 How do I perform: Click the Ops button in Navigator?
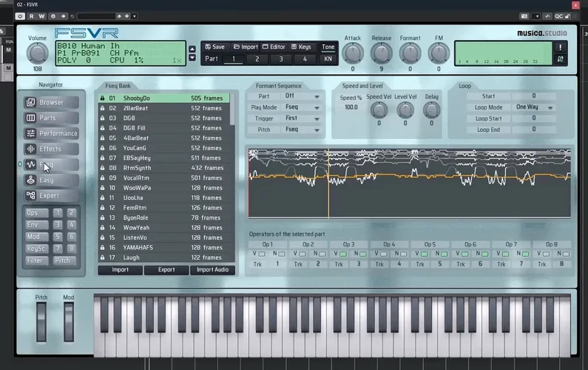click(36, 213)
